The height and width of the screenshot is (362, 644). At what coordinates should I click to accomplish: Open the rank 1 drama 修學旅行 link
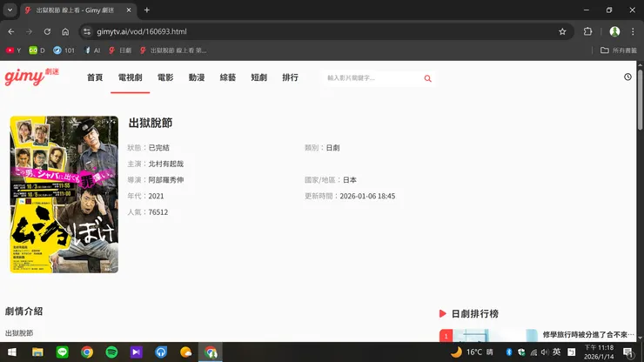(588, 334)
